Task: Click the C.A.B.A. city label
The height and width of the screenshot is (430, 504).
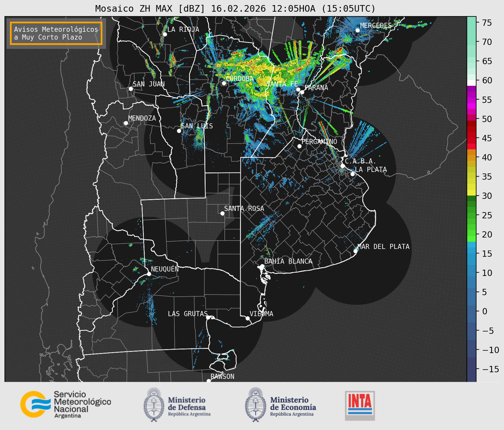Action: pyautogui.click(x=361, y=161)
